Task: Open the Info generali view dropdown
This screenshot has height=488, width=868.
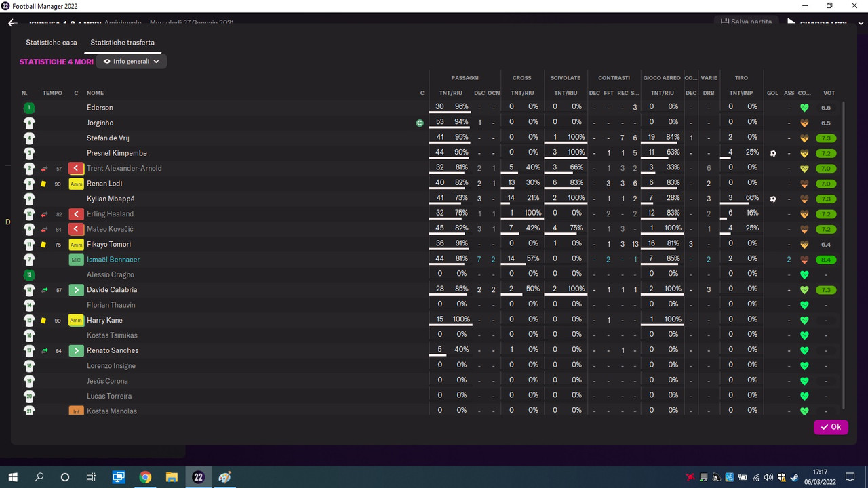Action: tap(132, 62)
